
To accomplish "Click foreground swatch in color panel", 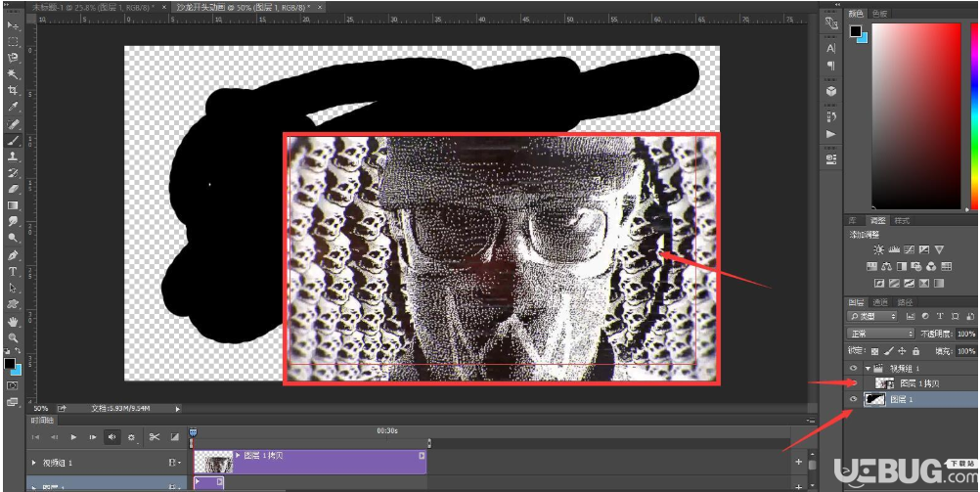I will [x=855, y=30].
